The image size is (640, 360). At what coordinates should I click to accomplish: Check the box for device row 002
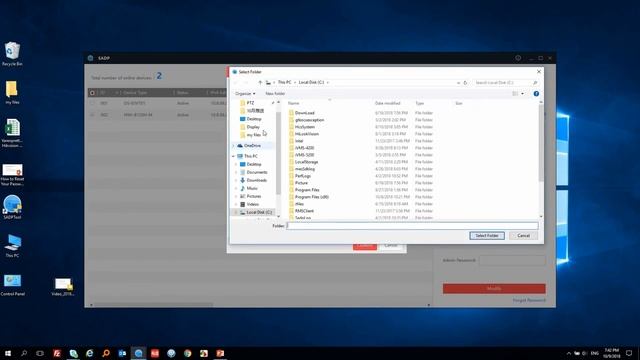92,115
